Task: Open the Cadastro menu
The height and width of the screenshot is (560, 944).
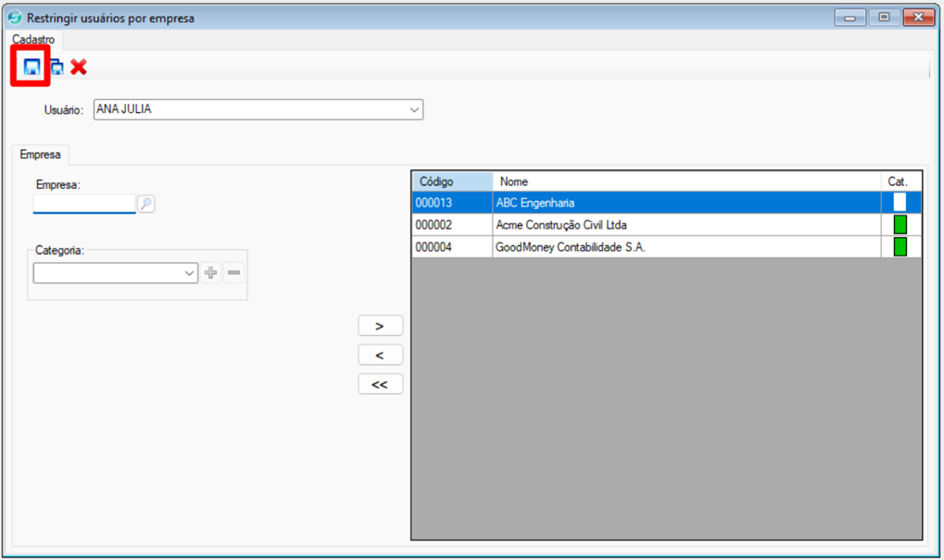Action: coord(33,40)
